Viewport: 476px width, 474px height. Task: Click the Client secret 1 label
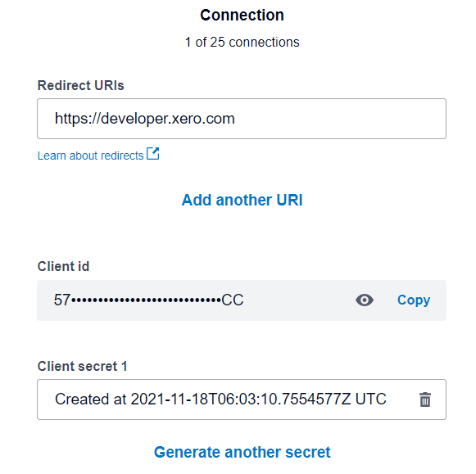82,366
